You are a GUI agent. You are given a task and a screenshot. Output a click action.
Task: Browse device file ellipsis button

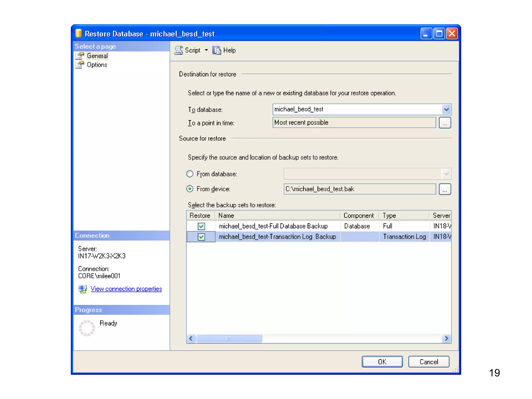click(445, 189)
